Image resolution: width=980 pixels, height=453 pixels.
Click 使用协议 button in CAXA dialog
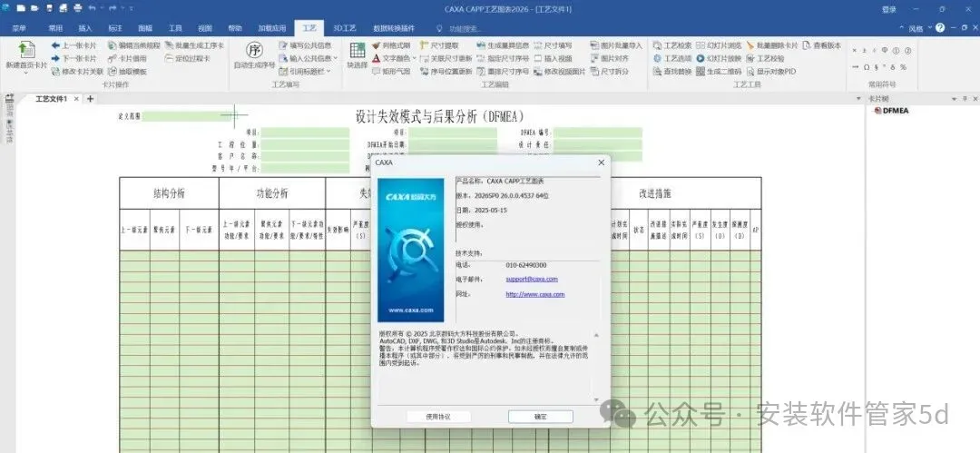point(438,417)
